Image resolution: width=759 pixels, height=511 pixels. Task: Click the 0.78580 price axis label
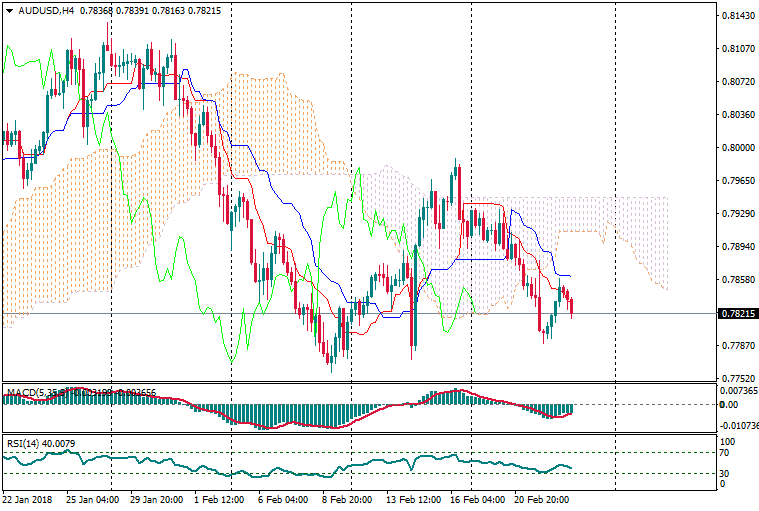click(737, 280)
